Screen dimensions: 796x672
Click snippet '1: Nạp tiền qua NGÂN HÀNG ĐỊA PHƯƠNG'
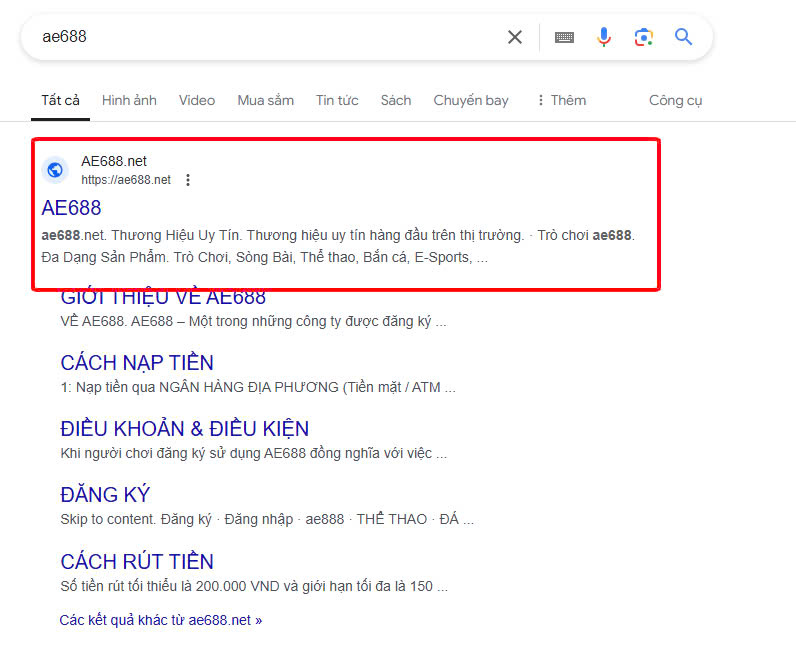pyautogui.click(x=258, y=387)
